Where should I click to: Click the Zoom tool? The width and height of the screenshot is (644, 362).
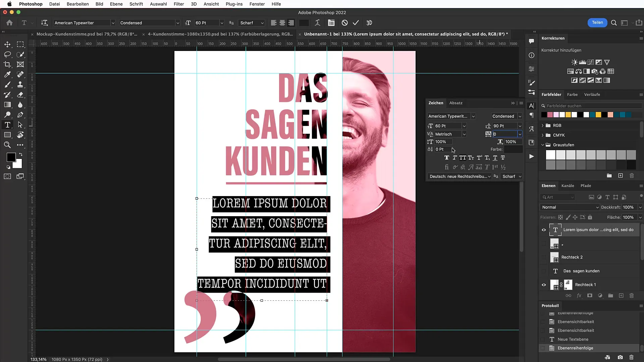[7, 145]
